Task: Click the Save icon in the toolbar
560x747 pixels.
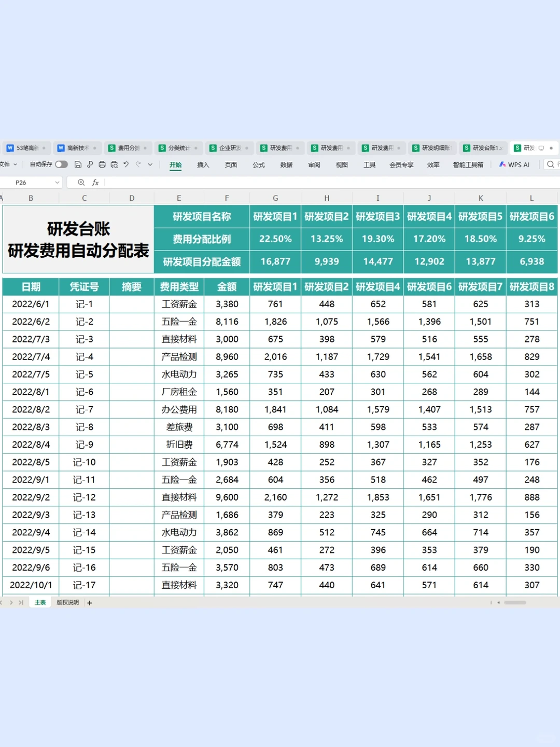Action: [x=78, y=164]
